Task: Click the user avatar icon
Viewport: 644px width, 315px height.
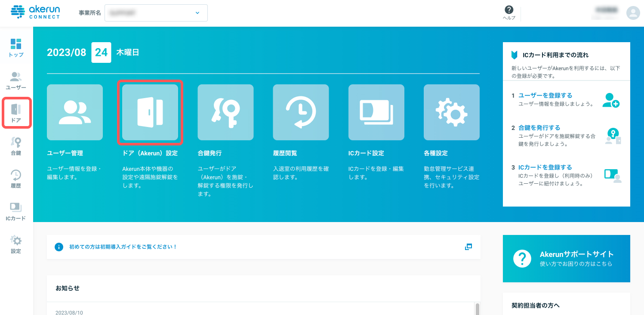Action: pos(633,13)
